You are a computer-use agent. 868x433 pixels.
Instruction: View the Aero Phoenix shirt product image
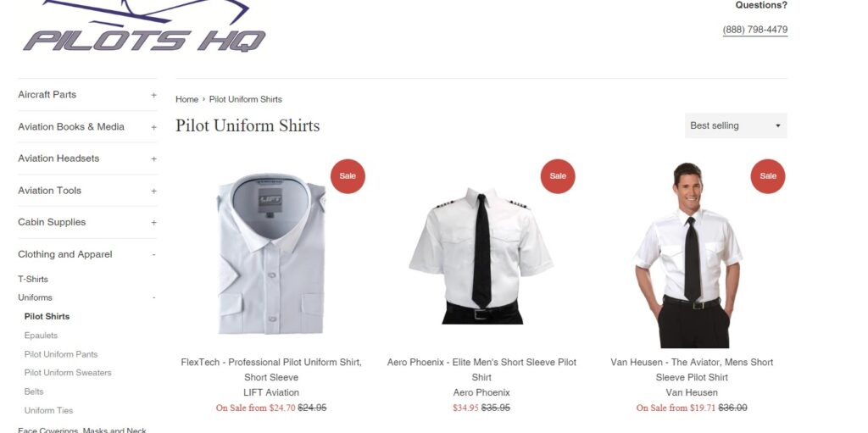[481, 256]
